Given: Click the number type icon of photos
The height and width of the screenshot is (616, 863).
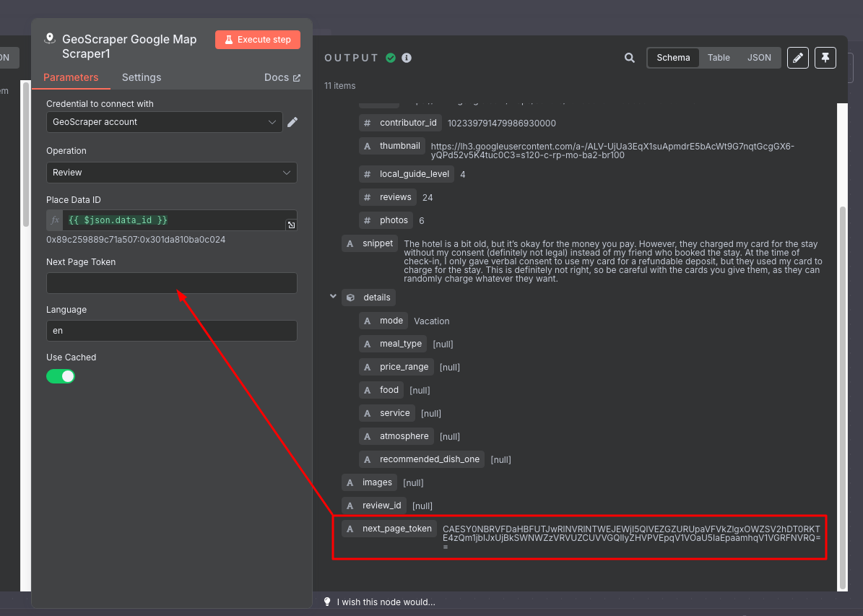Looking at the screenshot, I should pyautogui.click(x=367, y=220).
